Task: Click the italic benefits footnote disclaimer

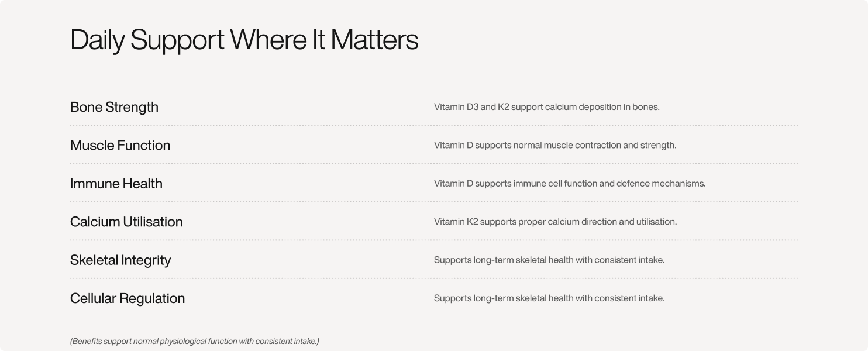Action: [195, 341]
